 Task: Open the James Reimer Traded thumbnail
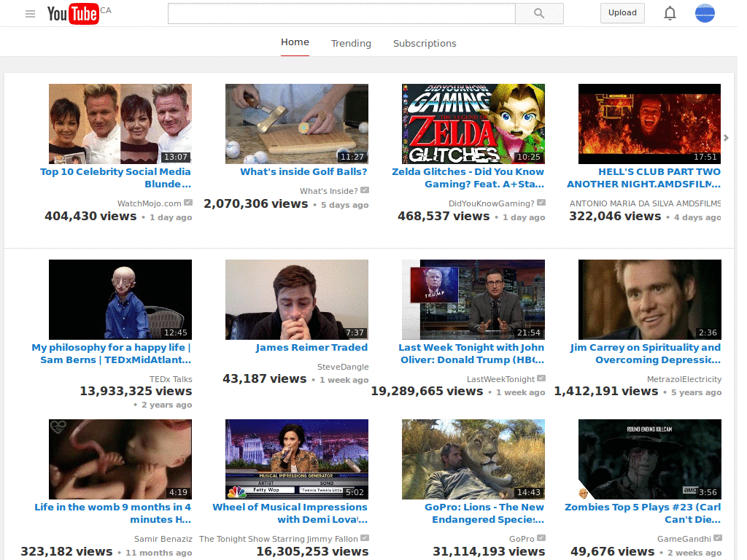[x=297, y=300]
